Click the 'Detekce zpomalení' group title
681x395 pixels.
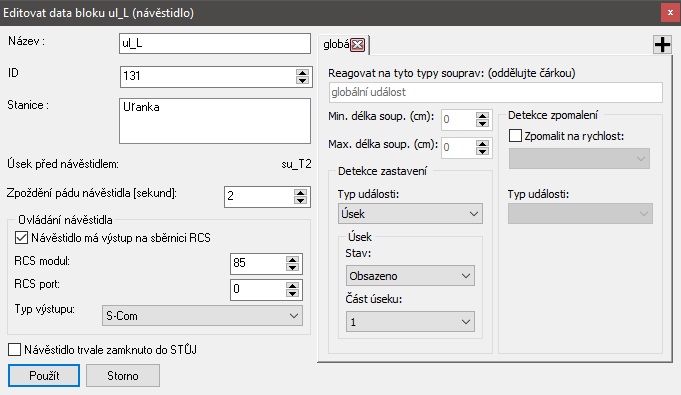point(552,115)
